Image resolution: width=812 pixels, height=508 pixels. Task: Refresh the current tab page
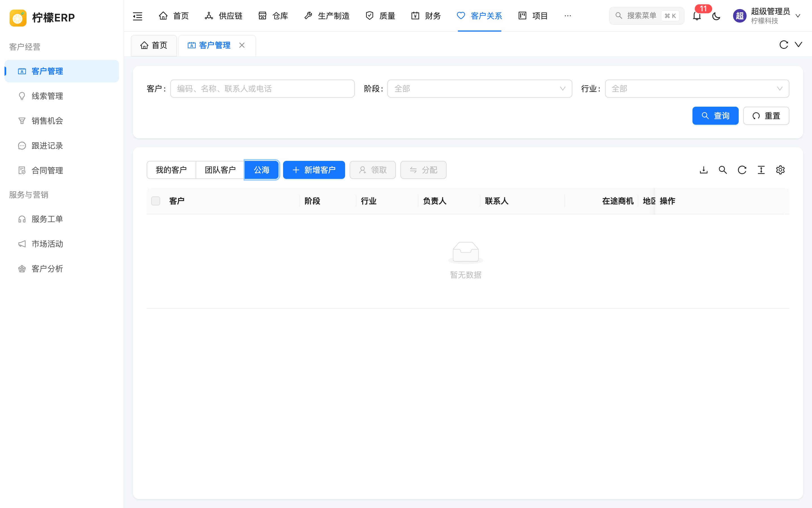tap(784, 45)
